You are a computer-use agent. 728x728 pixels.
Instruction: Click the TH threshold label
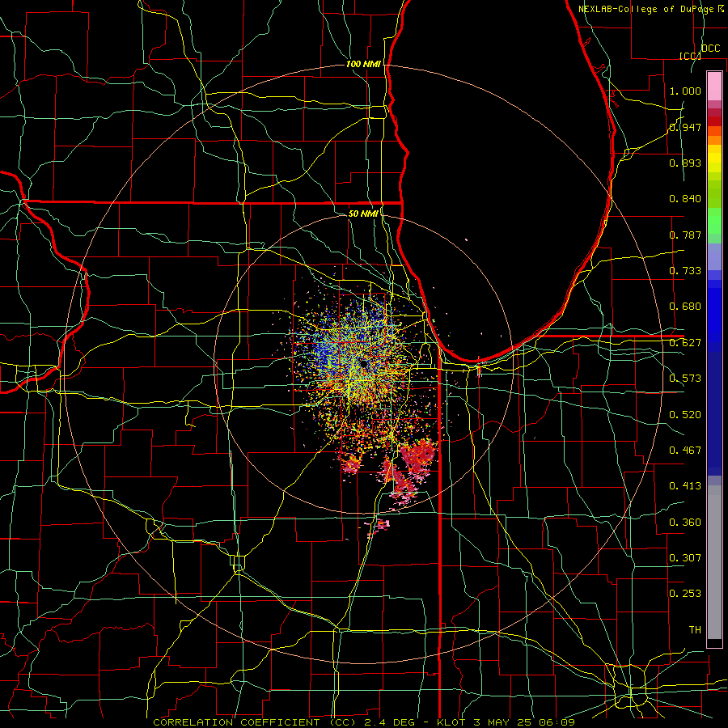[x=695, y=630]
